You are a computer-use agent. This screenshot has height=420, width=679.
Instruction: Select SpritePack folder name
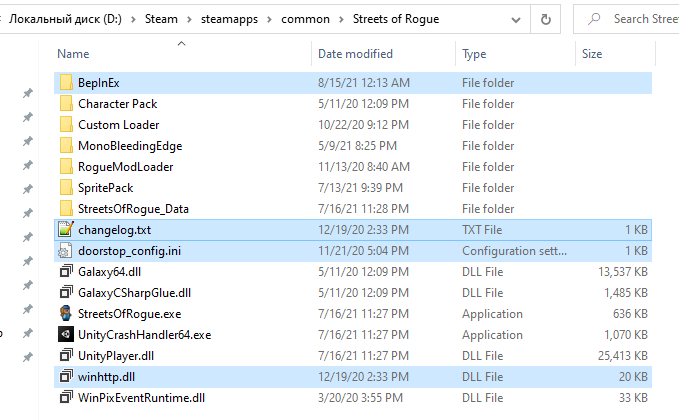[x=105, y=188]
